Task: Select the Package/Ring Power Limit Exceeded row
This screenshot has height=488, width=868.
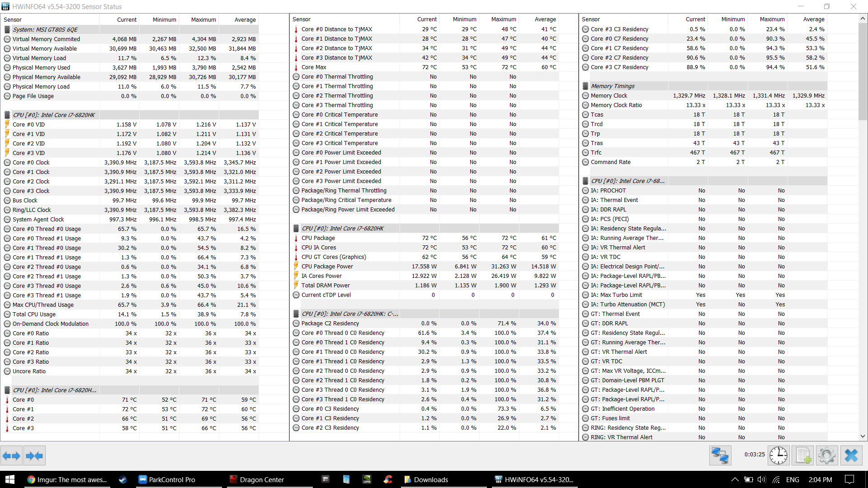Action: (425, 209)
